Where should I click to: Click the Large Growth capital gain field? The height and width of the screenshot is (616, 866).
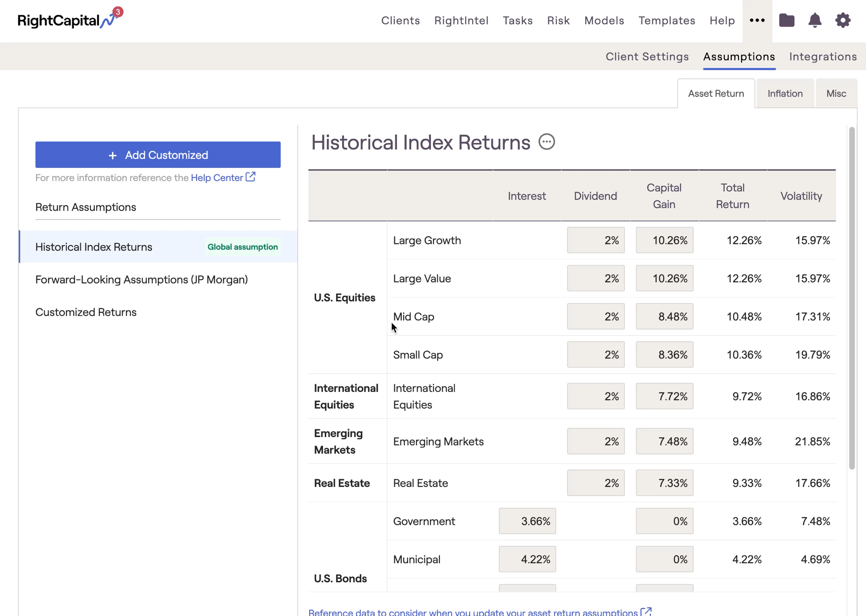click(x=664, y=240)
